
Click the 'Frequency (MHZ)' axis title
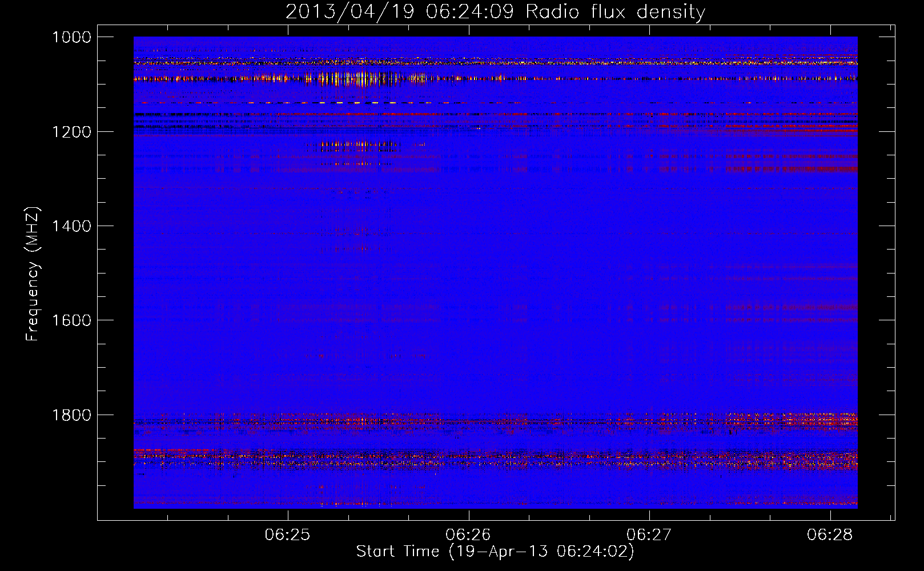33,274
